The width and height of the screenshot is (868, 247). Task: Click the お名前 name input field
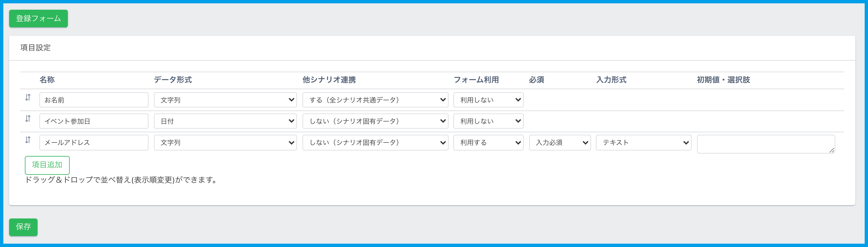tap(94, 100)
